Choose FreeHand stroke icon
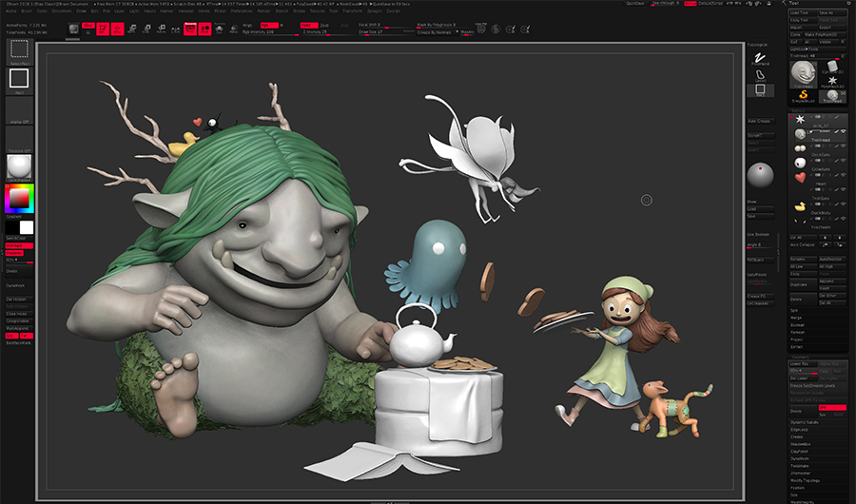This screenshot has width=856, height=504. tap(760, 58)
